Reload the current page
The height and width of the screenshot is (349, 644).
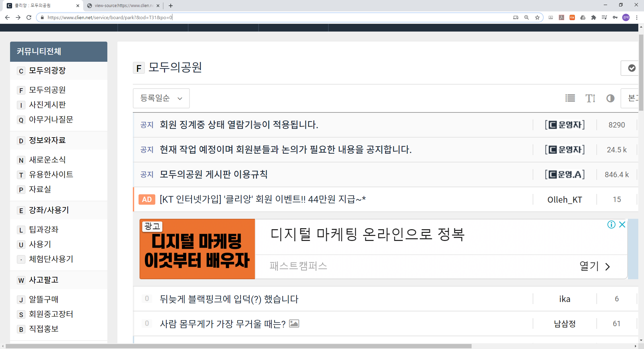pos(29,17)
